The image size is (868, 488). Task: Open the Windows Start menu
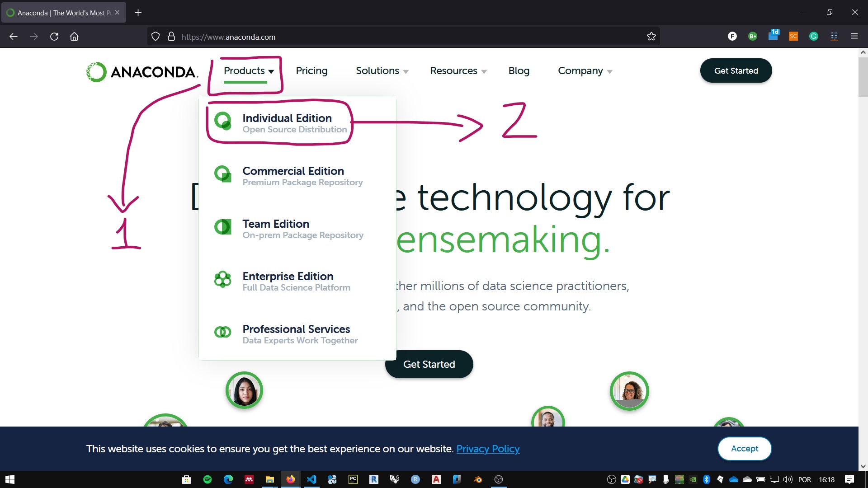(10, 479)
